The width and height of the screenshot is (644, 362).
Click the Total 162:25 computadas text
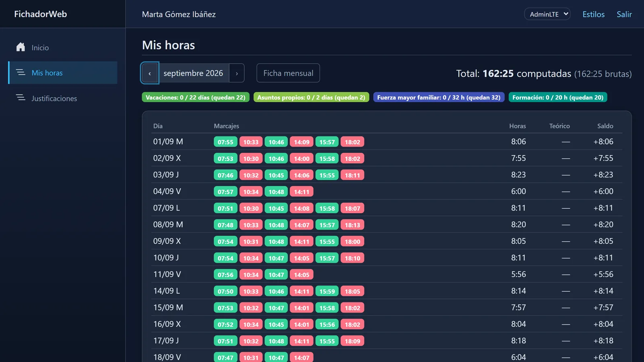coord(514,74)
